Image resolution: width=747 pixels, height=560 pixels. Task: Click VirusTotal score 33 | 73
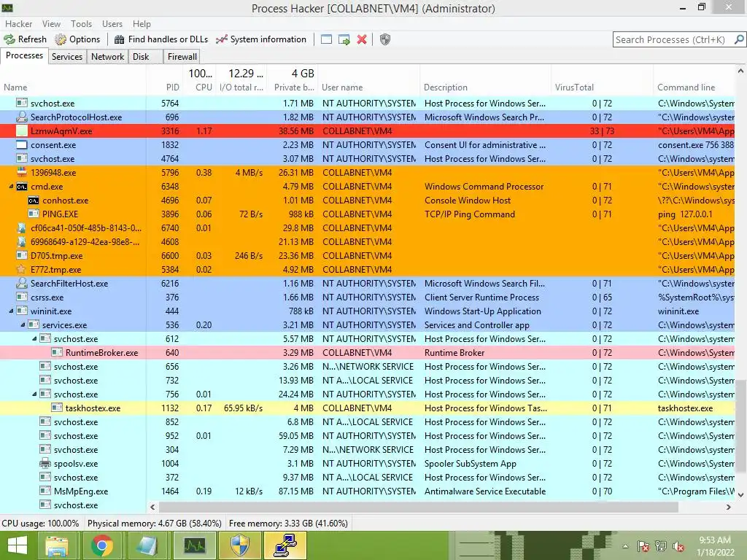(x=602, y=131)
